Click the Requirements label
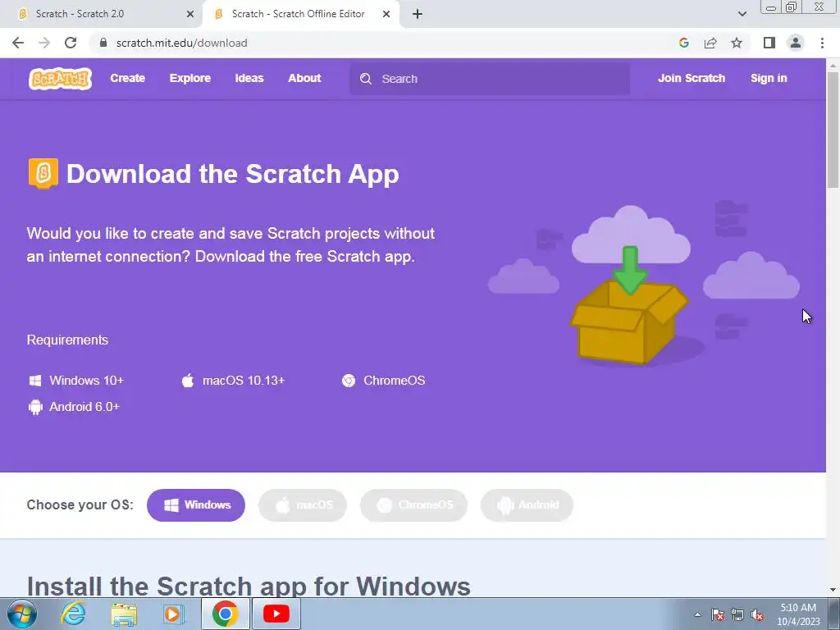This screenshot has width=840, height=630. click(67, 340)
